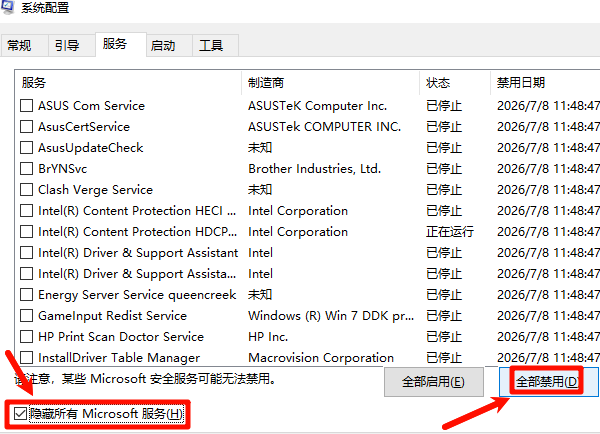The width and height of the screenshot is (600, 434).
Task: Select the GameInput Redist Service name
Action: (x=112, y=316)
